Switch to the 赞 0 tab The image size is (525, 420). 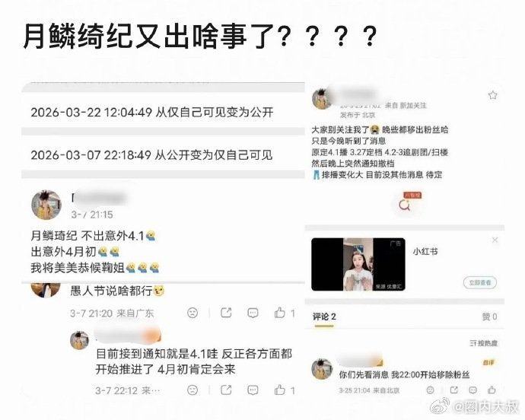489,317
